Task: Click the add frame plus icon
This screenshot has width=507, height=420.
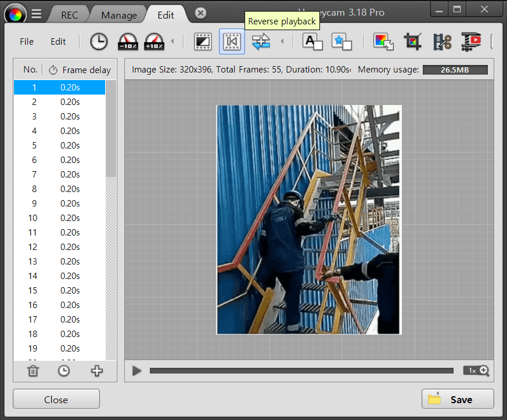Action: [97, 371]
